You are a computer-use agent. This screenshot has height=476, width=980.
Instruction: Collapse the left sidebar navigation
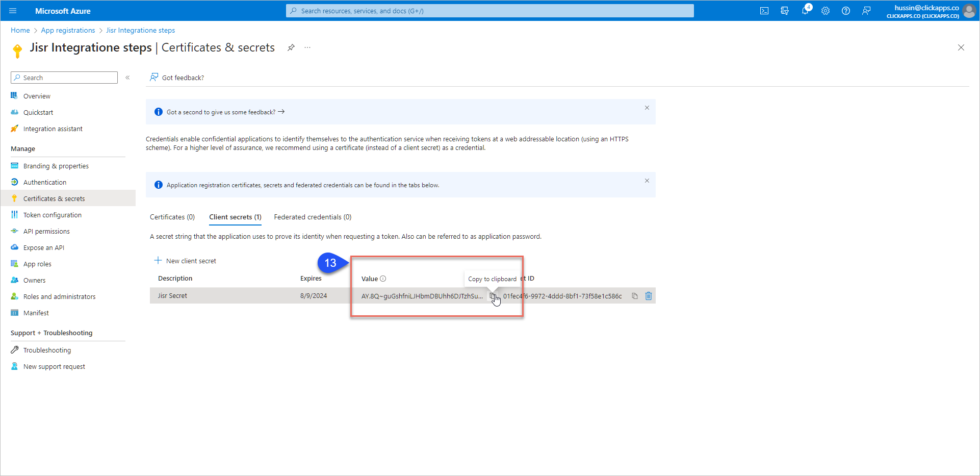[x=127, y=78]
